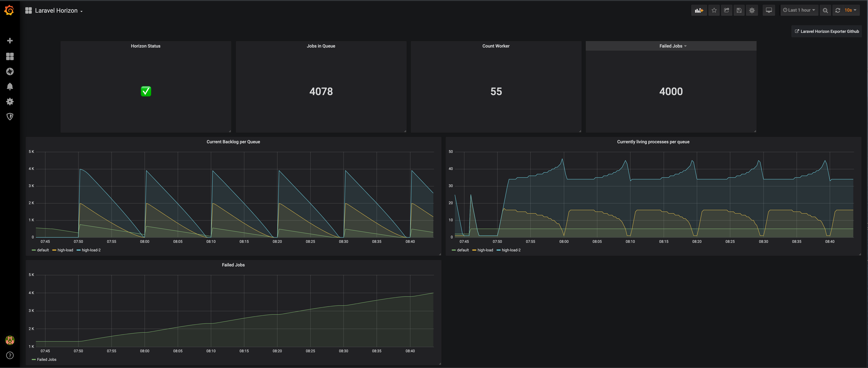Open Configuration gear icon in sidebar
The width and height of the screenshot is (868, 368).
click(x=10, y=102)
